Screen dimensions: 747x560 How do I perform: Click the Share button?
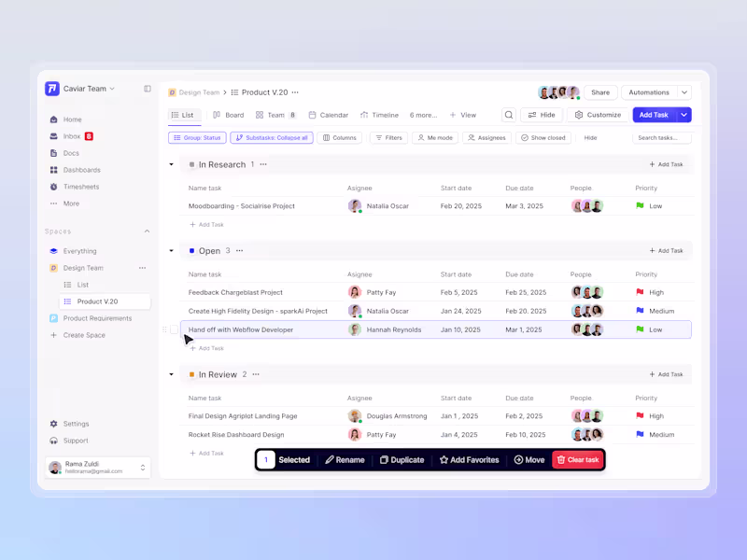pyautogui.click(x=600, y=92)
